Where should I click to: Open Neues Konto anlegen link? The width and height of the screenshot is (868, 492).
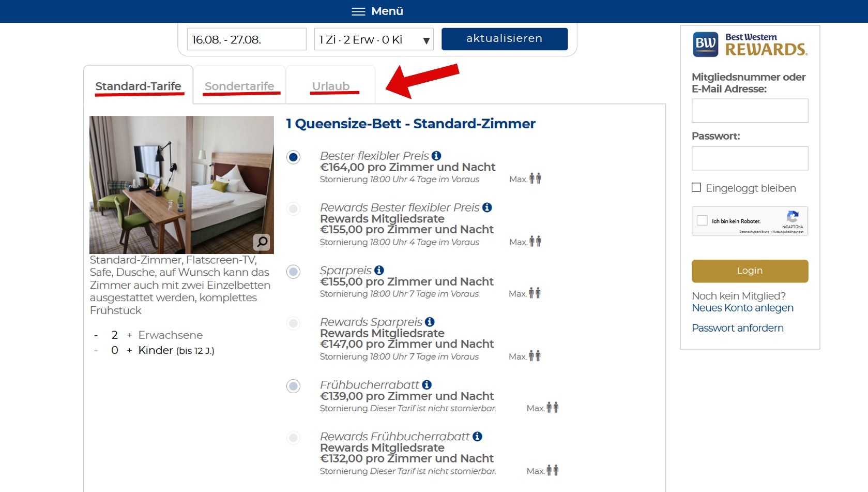[x=742, y=308]
